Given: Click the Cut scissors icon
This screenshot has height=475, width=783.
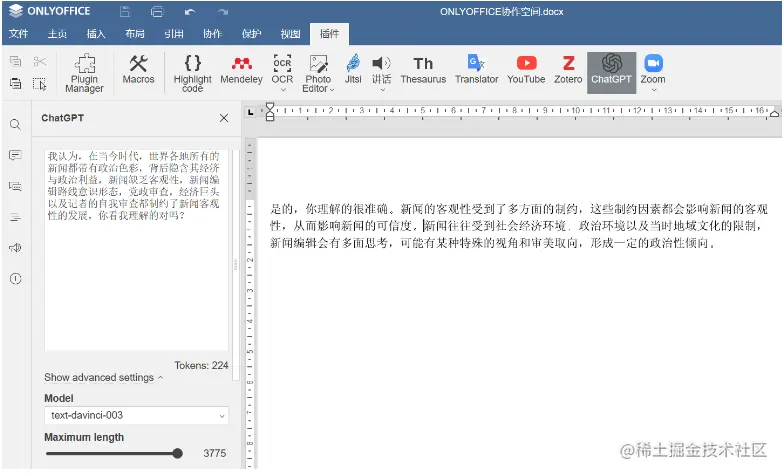Looking at the screenshot, I should tap(39, 61).
